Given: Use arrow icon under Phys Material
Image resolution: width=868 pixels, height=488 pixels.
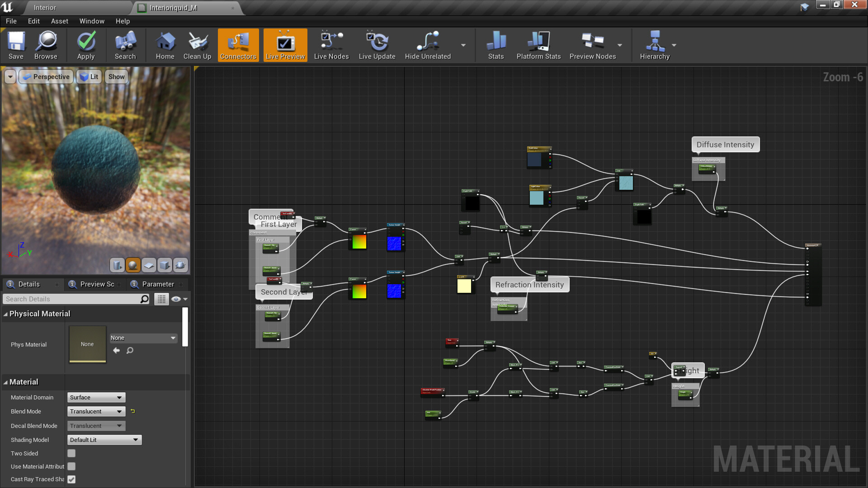Looking at the screenshot, I should (117, 351).
